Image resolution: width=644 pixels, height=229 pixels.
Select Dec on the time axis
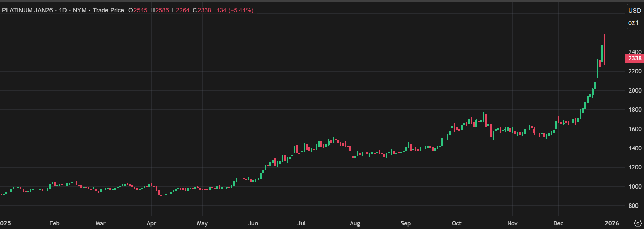click(558, 223)
